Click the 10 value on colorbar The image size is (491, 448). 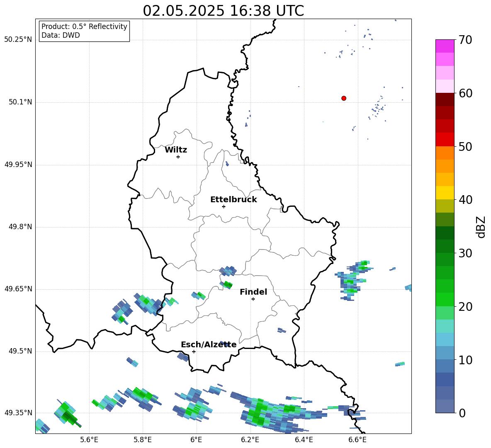pos(465,360)
